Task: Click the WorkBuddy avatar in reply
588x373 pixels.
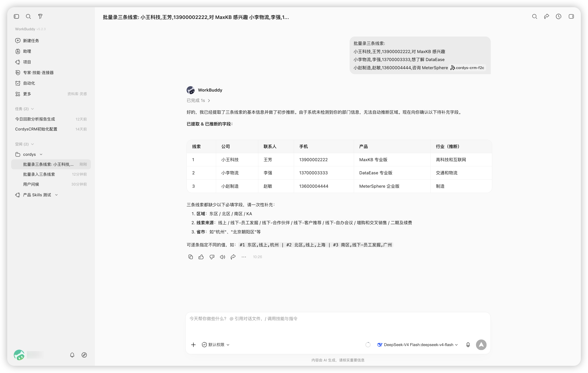Action: point(191,90)
